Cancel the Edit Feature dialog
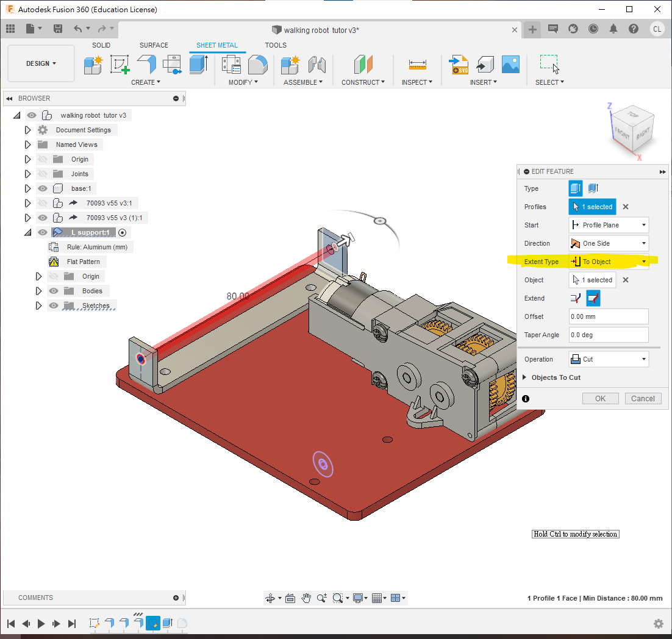 coord(643,398)
